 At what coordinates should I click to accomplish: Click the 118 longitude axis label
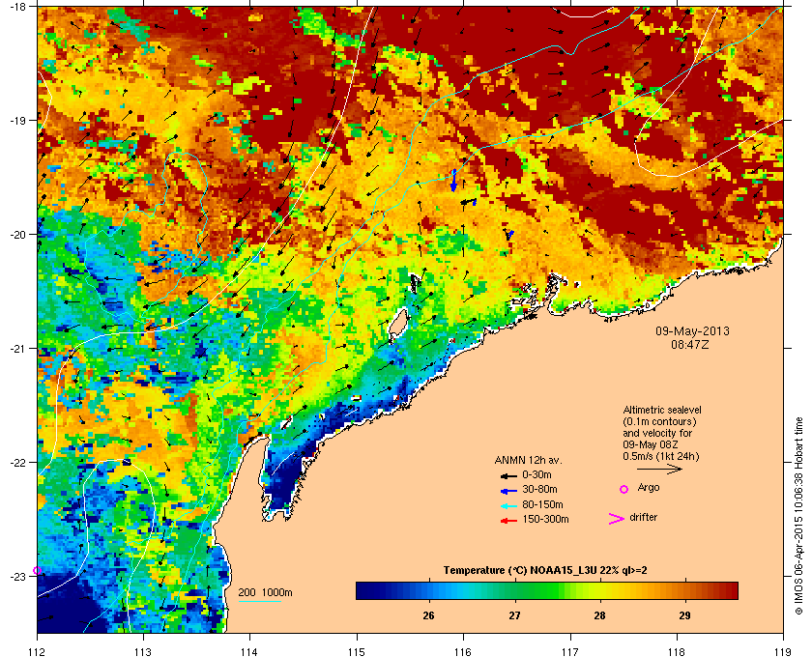point(677,651)
